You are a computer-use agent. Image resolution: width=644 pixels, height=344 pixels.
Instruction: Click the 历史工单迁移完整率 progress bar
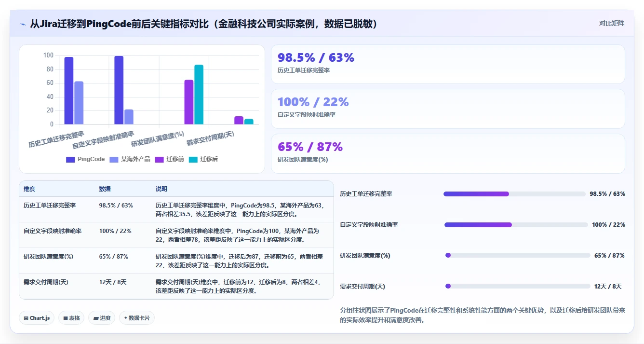point(514,194)
